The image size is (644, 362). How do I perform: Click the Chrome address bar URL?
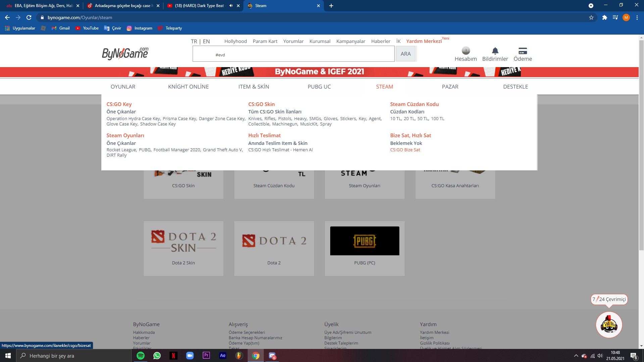click(x=80, y=17)
